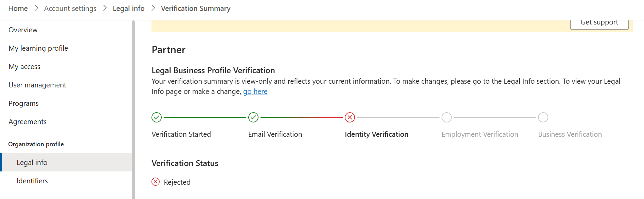This screenshot has height=199, width=644.
Task: Click the Email Verification green check icon
Action: pyautogui.click(x=253, y=117)
